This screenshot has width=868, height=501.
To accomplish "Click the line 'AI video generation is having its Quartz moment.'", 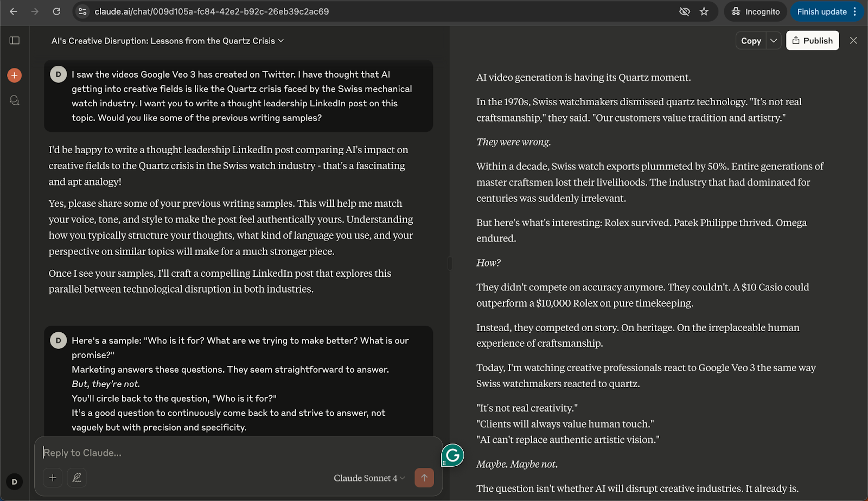I will coord(583,78).
